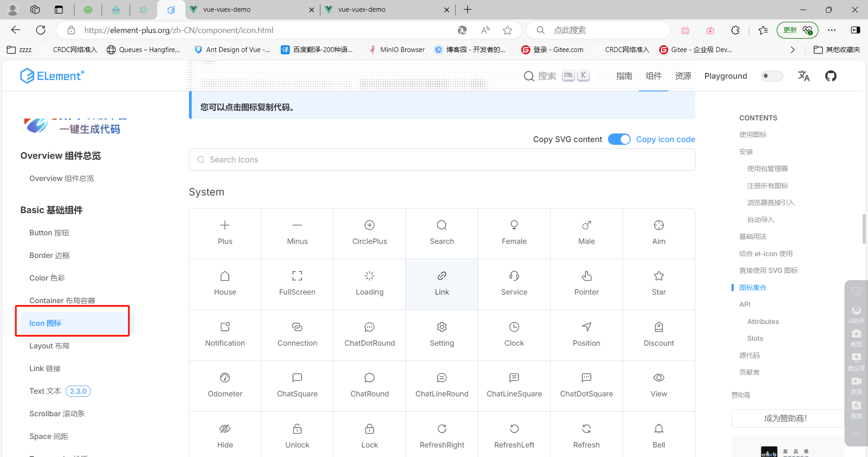Click the browser address bar URL
The height and width of the screenshot is (457, 868).
[179, 30]
